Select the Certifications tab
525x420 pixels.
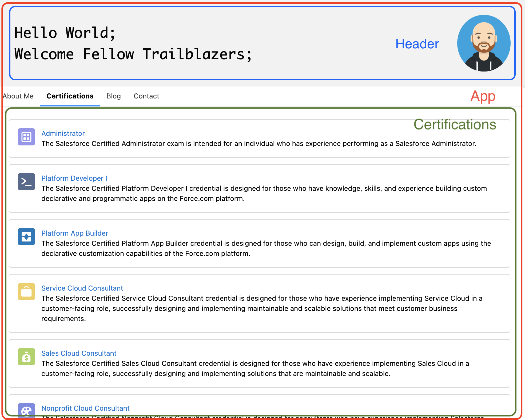70,96
